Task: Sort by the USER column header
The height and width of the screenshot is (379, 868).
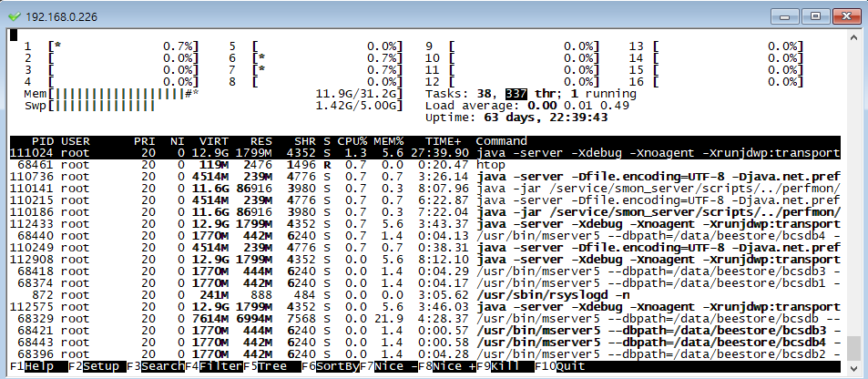Action: click(76, 141)
